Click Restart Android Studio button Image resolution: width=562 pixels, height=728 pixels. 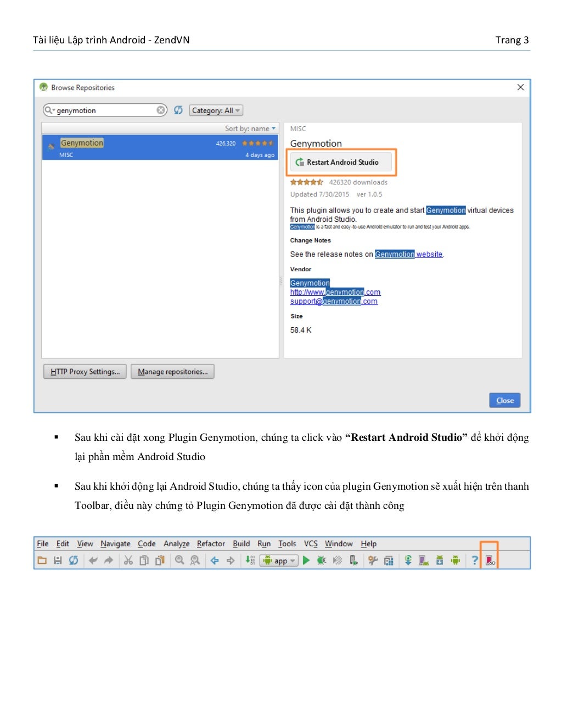point(341,162)
